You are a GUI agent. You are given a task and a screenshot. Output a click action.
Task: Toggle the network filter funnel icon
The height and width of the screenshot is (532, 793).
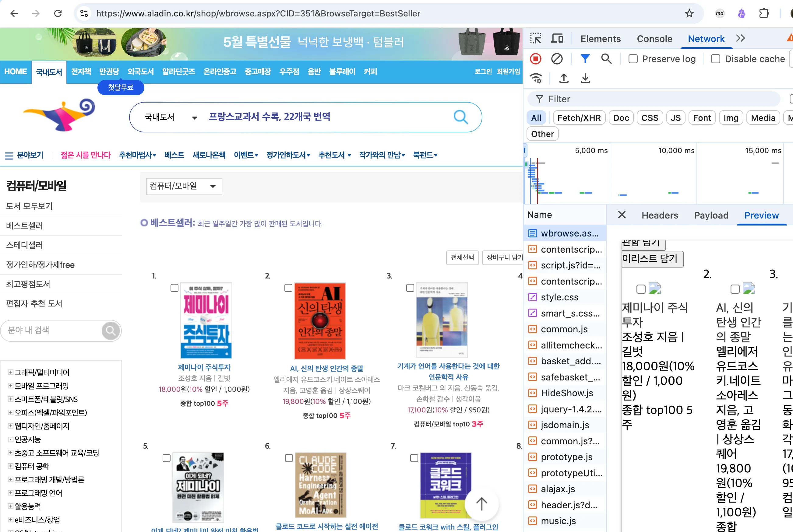(585, 59)
